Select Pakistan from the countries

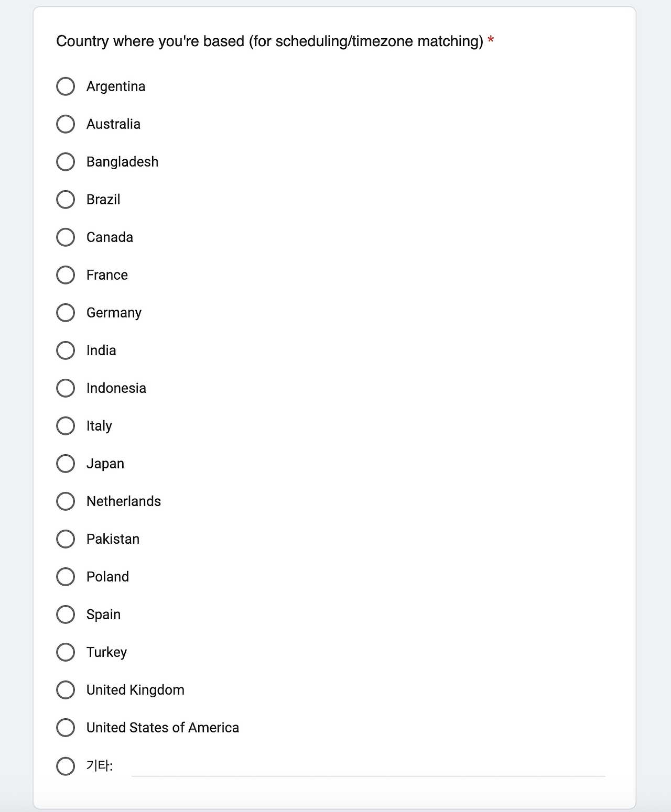(x=66, y=539)
